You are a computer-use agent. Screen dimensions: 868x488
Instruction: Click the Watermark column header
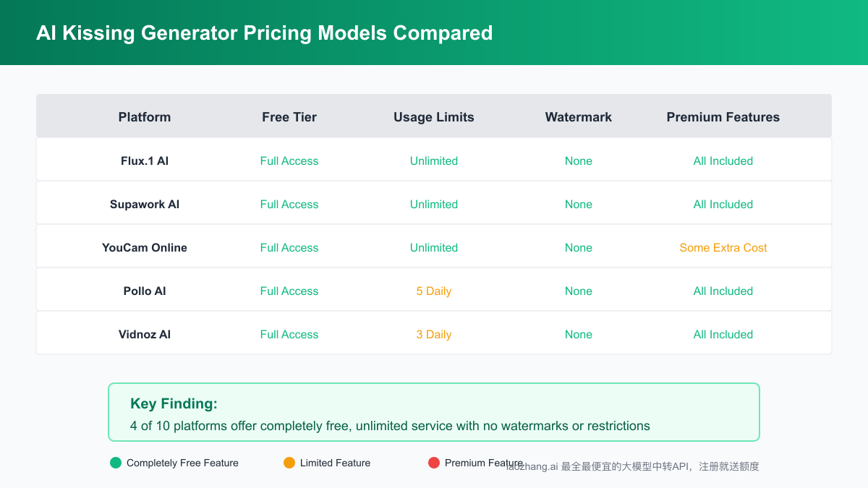579,117
